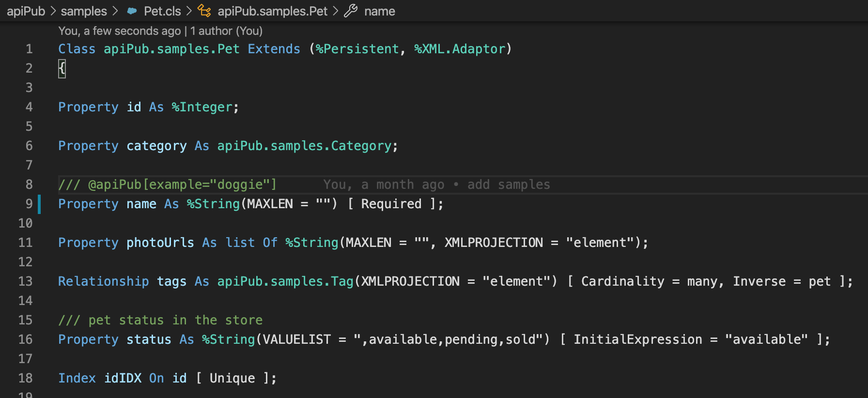This screenshot has width=868, height=398.
Task: Click the chevron after the apiPub breadcrumb
Action: (x=53, y=11)
